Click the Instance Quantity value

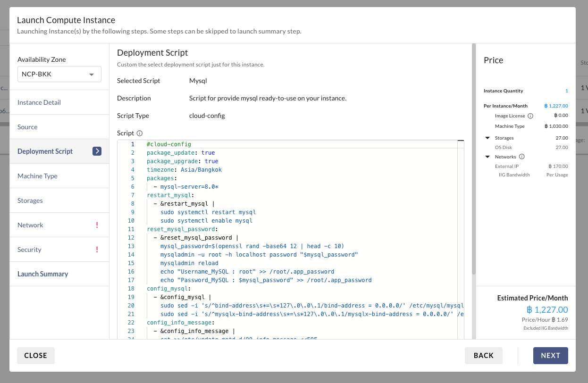tap(566, 91)
